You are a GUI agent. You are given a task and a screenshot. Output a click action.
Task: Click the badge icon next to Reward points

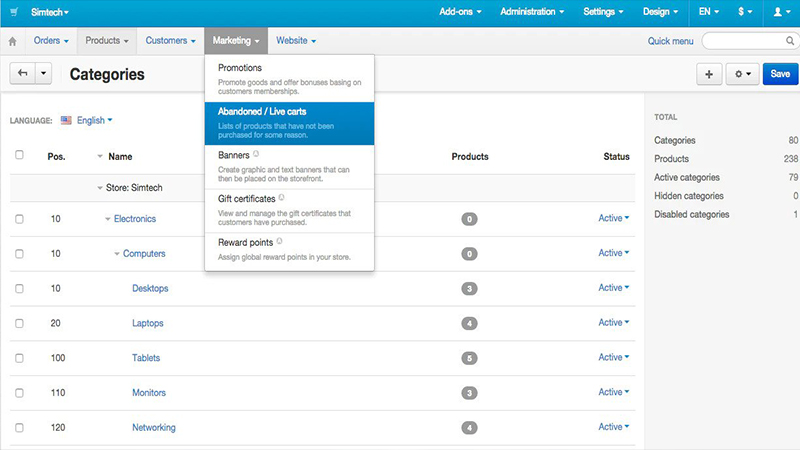279,241
